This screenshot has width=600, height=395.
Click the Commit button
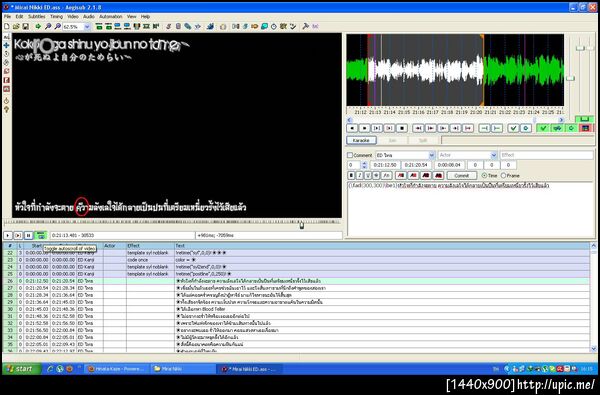pos(461,175)
